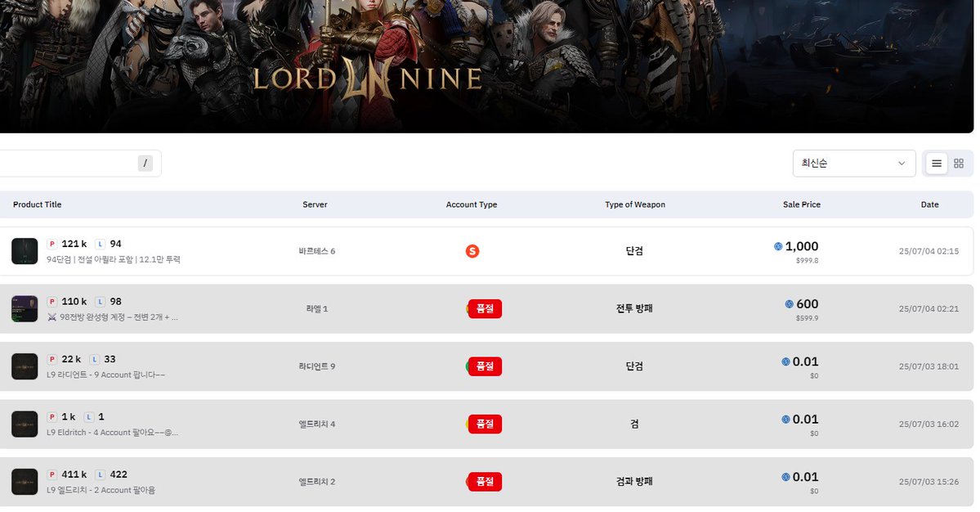Click weapon type 단검 in 바르테스 6 row

634,251
